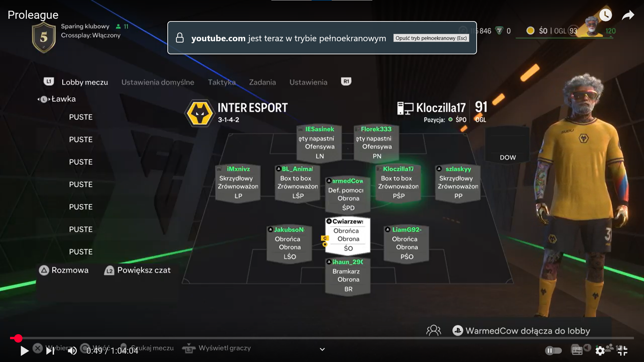Image resolution: width=644 pixels, height=362 pixels.
Task: Click the triangle Rozmowa icon
Action: point(44,270)
